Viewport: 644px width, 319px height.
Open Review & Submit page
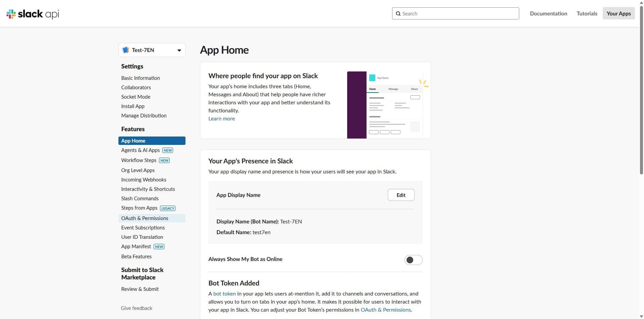(x=140, y=289)
